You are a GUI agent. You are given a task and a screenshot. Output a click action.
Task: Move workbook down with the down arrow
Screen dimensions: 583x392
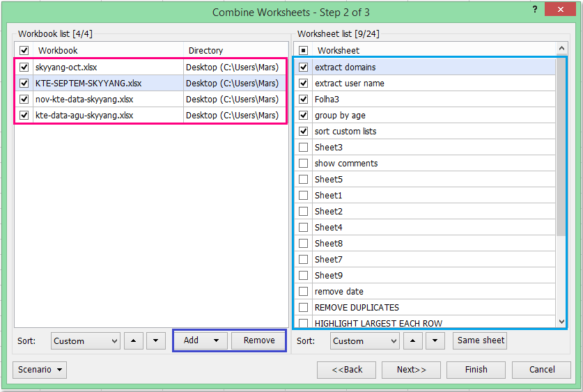pyautogui.click(x=156, y=341)
